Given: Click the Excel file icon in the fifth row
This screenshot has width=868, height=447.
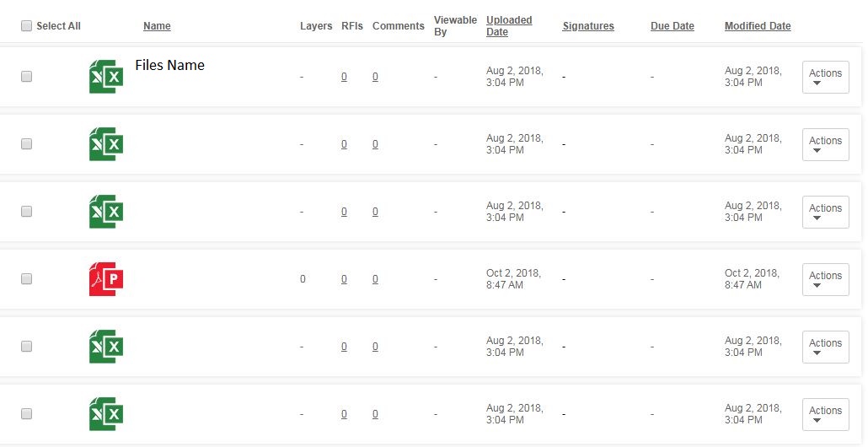Looking at the screenshot, I should 106,347.
